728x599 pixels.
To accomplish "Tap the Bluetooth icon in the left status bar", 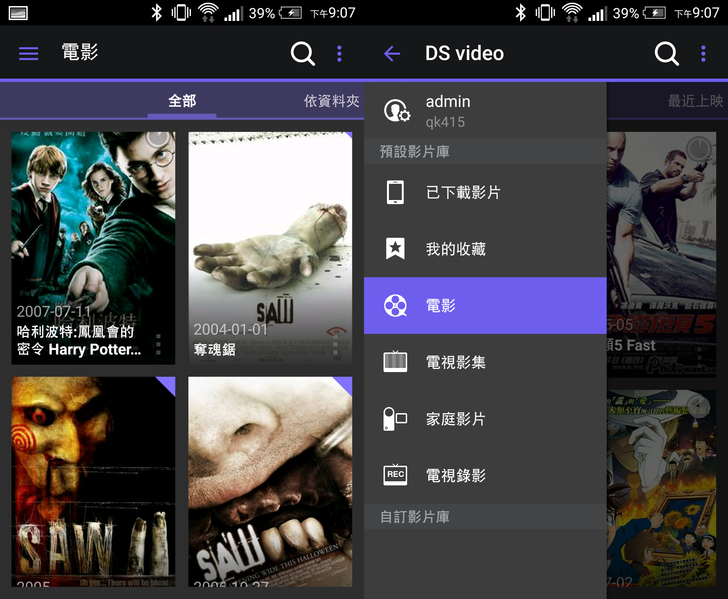I will pos(156,13).
